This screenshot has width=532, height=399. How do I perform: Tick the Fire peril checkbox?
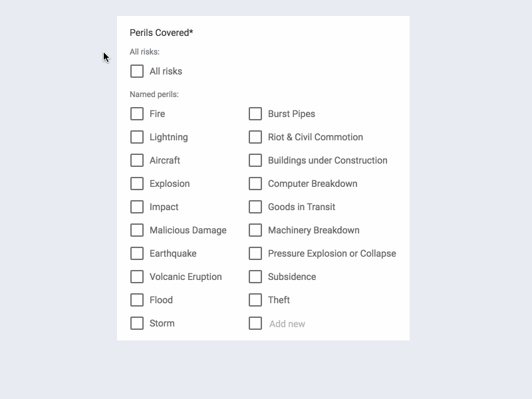coord(137,114)
